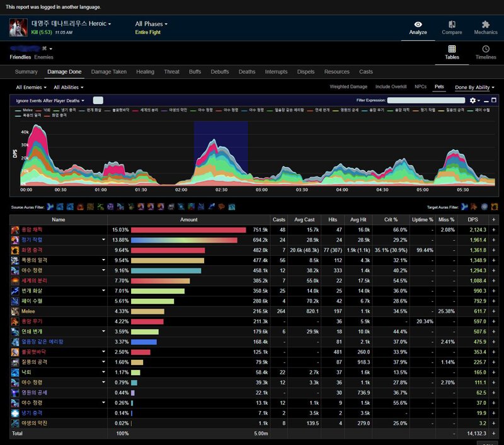504x445 pixels.
Task: Select the Friendlies view
Action: pyautogui.click(x=20, y=57)
